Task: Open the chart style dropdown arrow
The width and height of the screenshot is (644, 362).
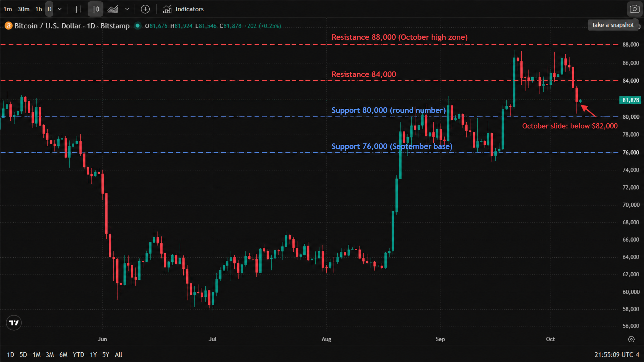Action: 127,9
